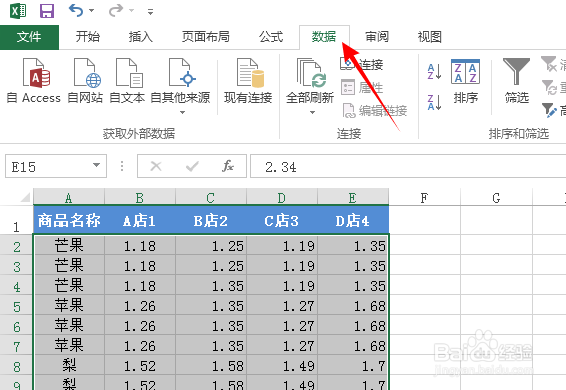
Task: Click header cell 商品名称
Action: tap(69, 220)
